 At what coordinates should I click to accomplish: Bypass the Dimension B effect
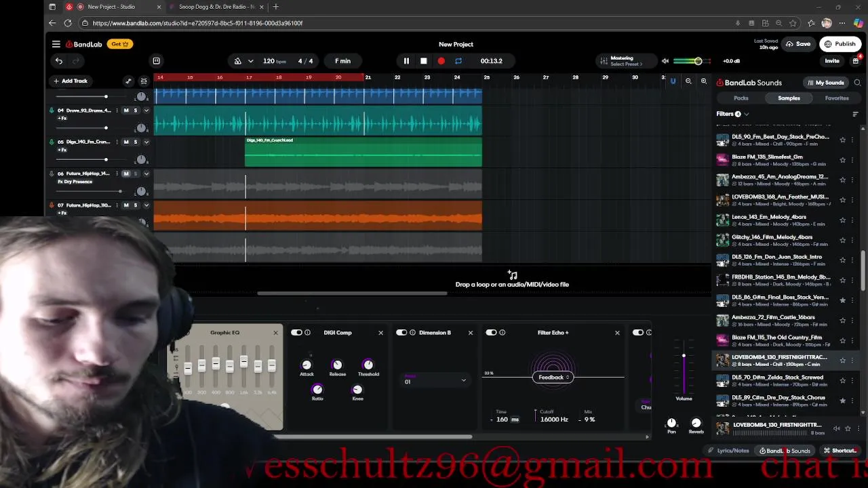(401, 333)
